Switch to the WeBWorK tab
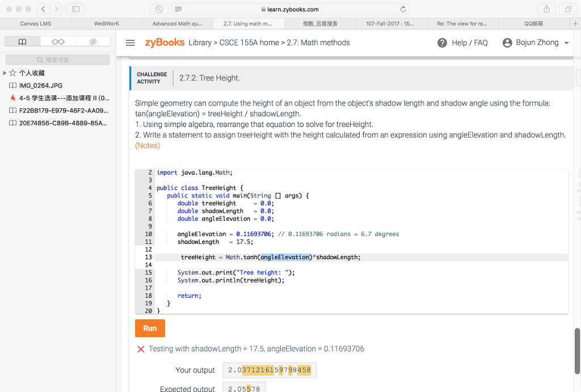 pyautogui.click(x=107, y=24)
